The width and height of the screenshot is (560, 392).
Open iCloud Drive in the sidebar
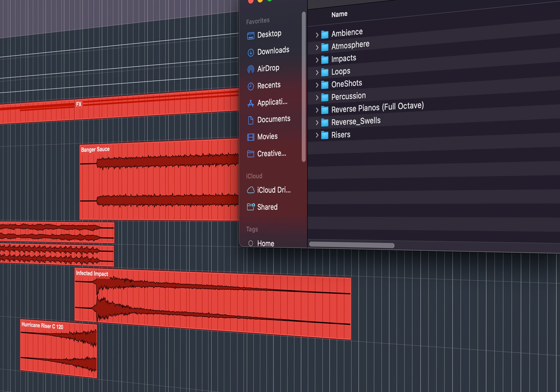(274, 190)
